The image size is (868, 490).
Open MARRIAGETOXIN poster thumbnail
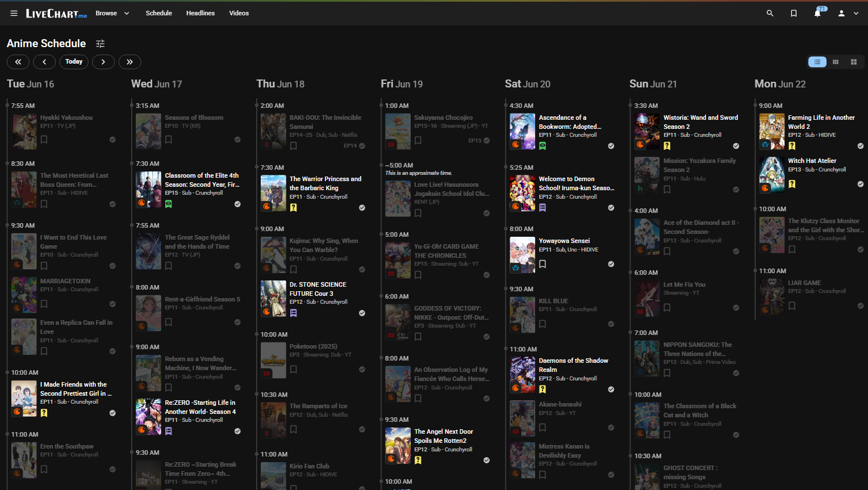(x=24, y=295)
